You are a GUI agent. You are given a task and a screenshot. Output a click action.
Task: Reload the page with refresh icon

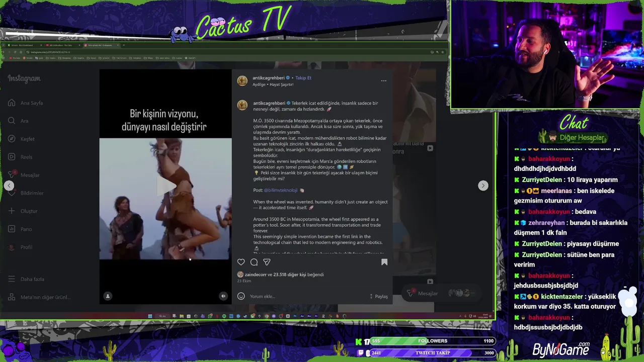coord(15,52)
